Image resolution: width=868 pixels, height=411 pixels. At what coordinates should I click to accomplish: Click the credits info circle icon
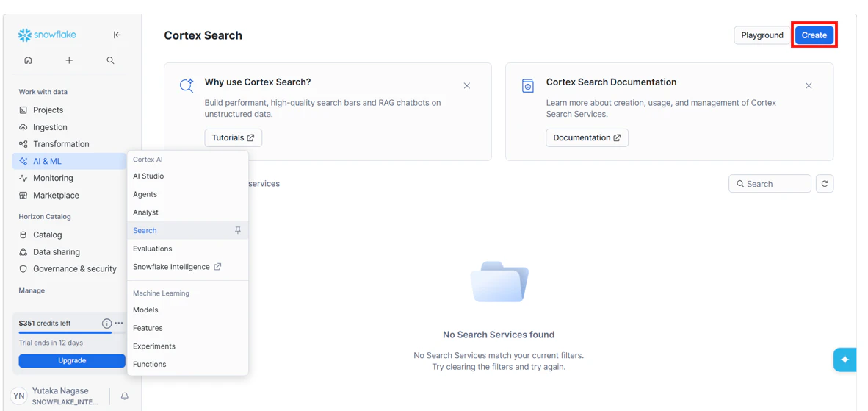[106, 323]
